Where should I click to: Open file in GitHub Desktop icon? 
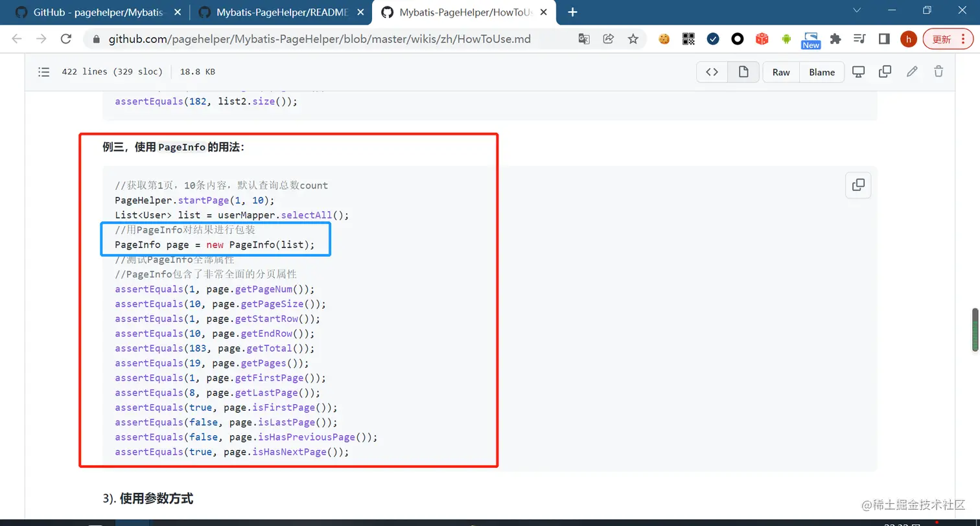[858, 72]
